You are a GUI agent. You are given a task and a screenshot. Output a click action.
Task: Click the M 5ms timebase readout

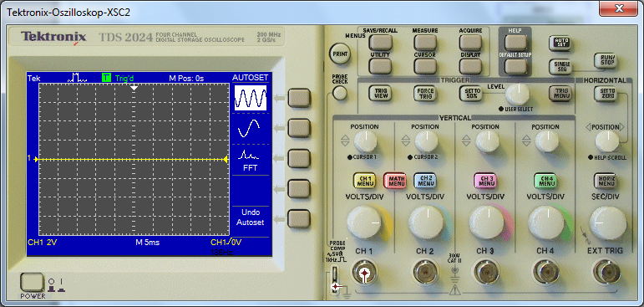[147, 243]
